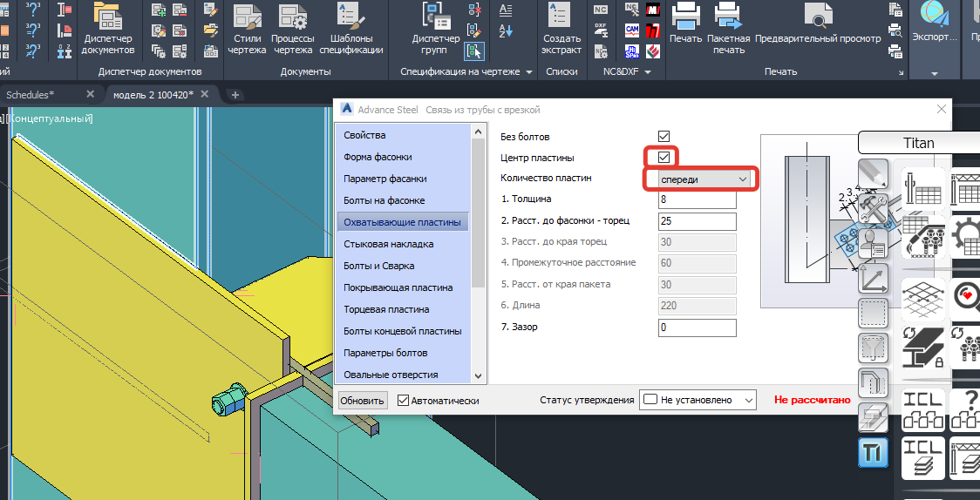This screenshot has width=980, height=500.
Task: Select Болты и Сварка in the list
Action: 378,266
